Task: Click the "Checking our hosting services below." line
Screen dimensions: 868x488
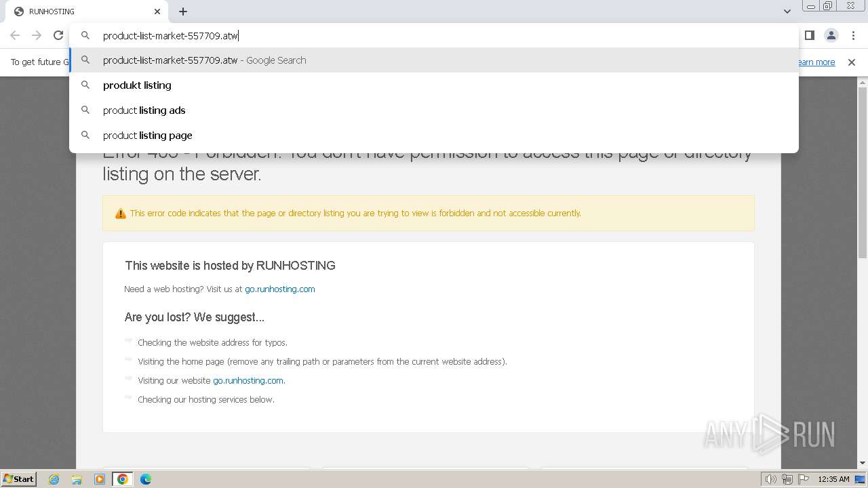Action: click(206, 399)
